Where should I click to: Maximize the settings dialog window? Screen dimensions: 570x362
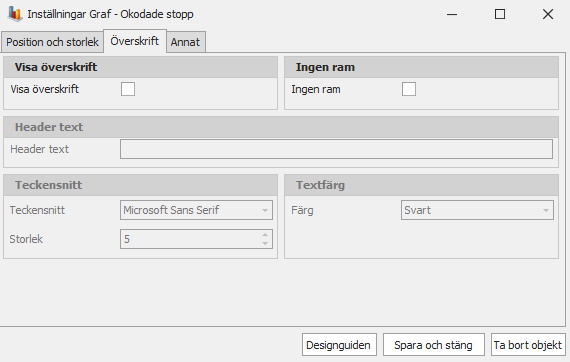coord(500,14)
